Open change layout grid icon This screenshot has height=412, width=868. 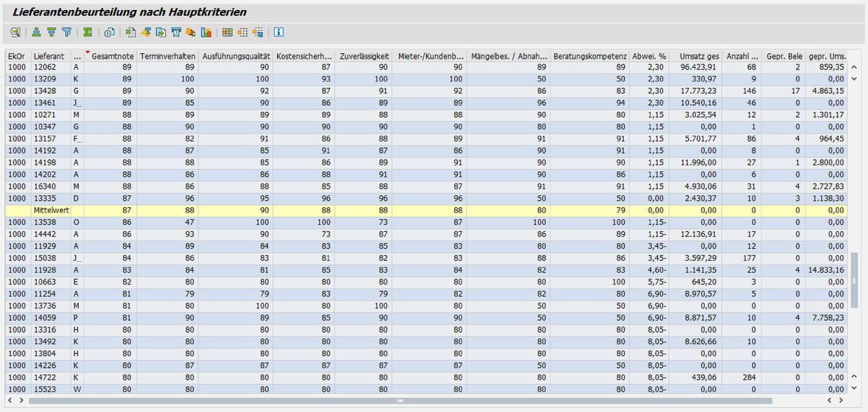click(x=227, y=32)
